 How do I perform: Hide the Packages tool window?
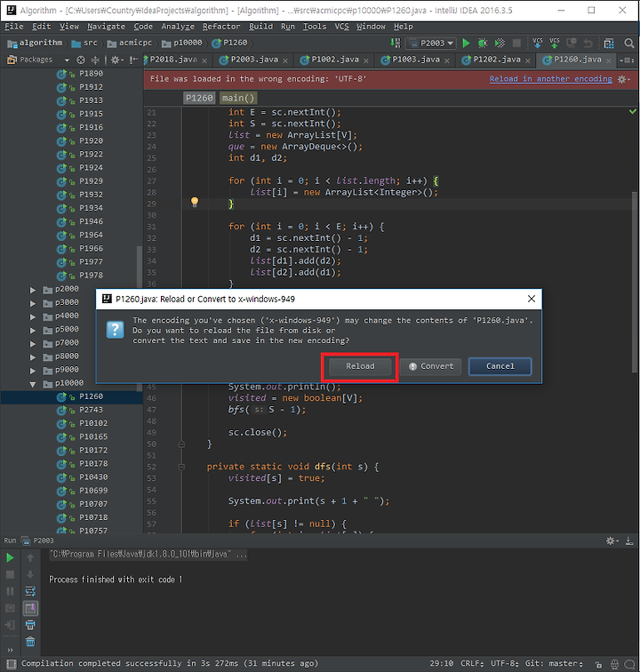point(133,60)
